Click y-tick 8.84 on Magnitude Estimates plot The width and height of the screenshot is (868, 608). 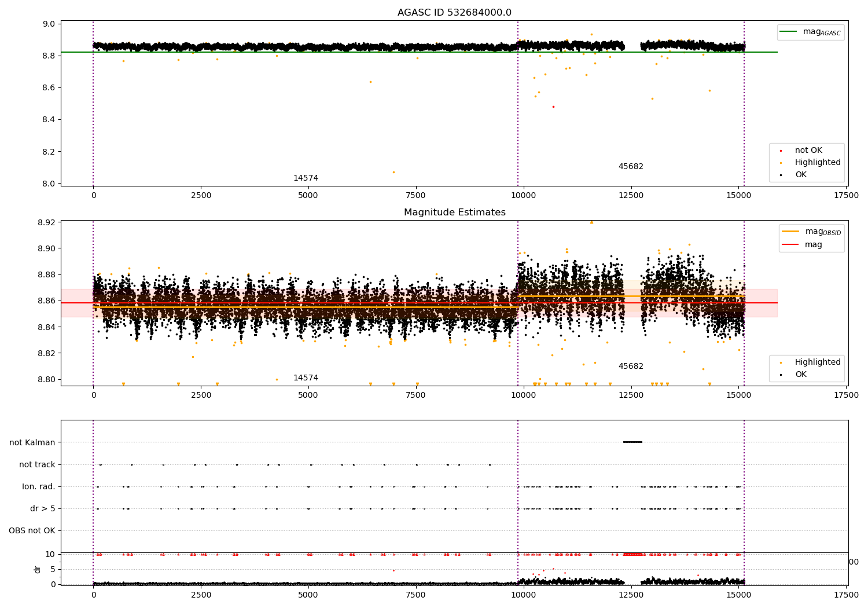tap(47, 327)
